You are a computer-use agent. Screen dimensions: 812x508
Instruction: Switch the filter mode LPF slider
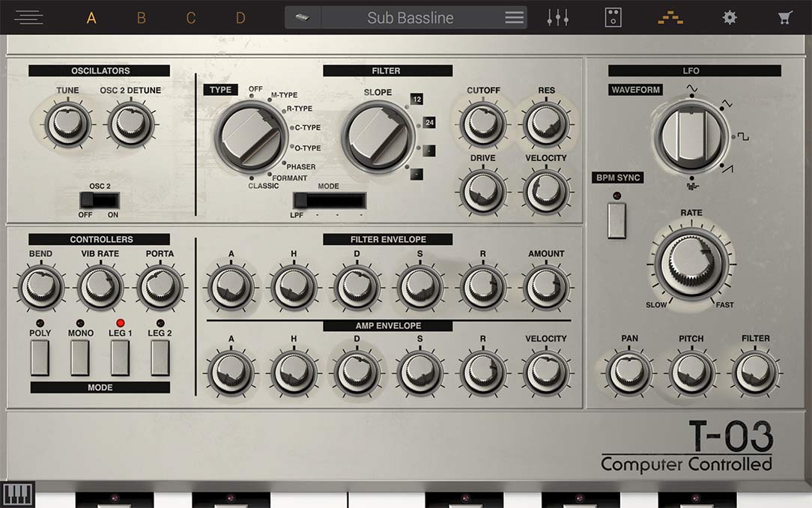[329, 201]
